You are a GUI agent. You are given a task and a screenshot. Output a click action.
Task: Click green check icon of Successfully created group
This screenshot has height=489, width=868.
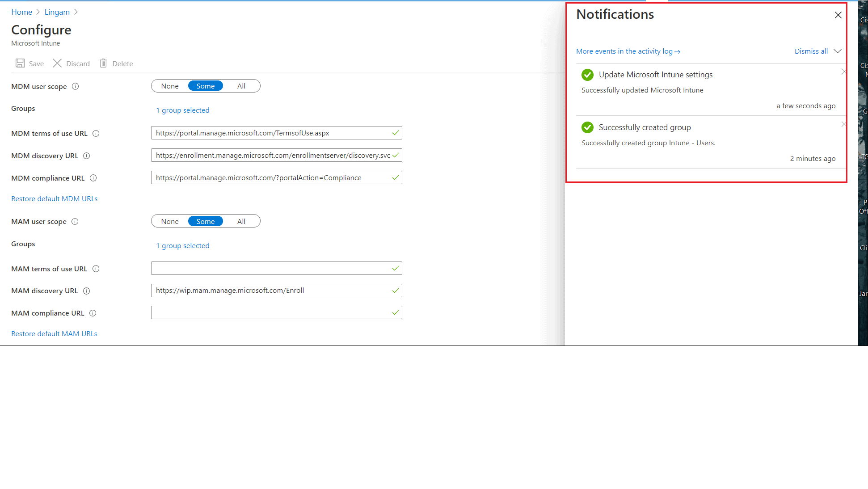pos(587,127)
